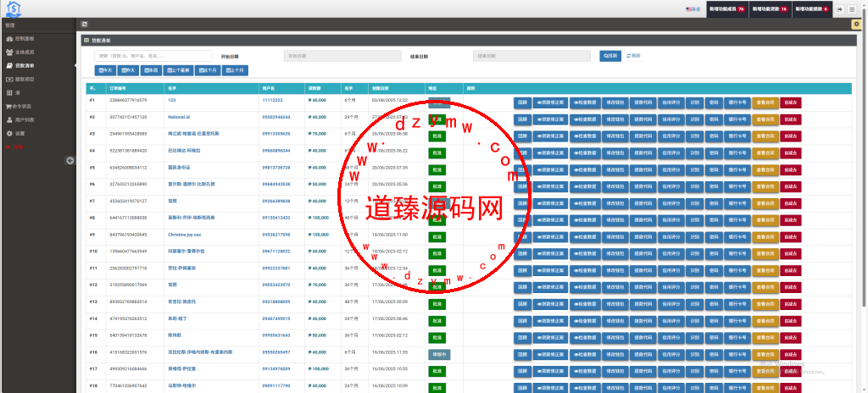This screenshot has height=393, width=868.
Task: Filter by 昨天 yesterday calendar button
Action: [x=128, y=70]
